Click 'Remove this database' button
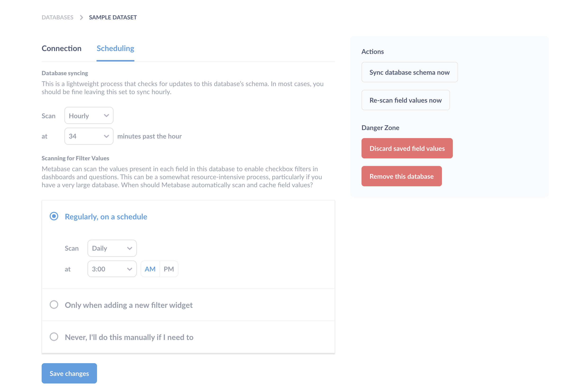Image resolution: width=582 pixels, height=392 pixels. [x=401, y=176]
